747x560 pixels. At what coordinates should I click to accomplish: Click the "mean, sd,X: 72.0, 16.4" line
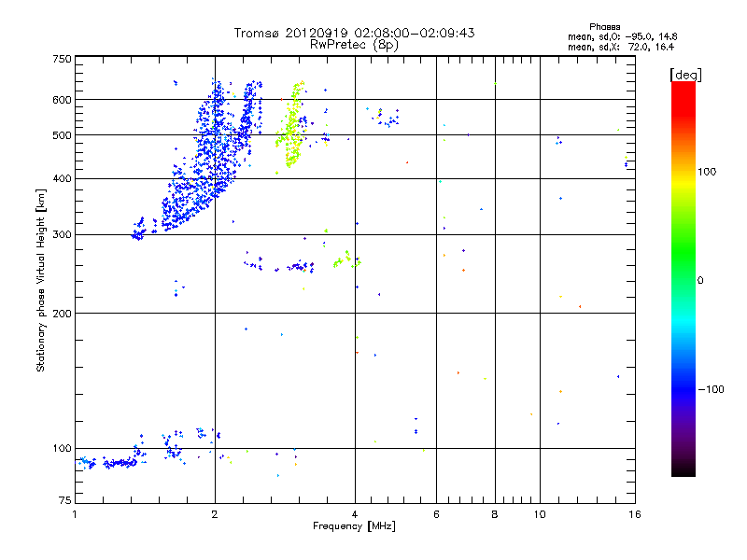point(621,47)
